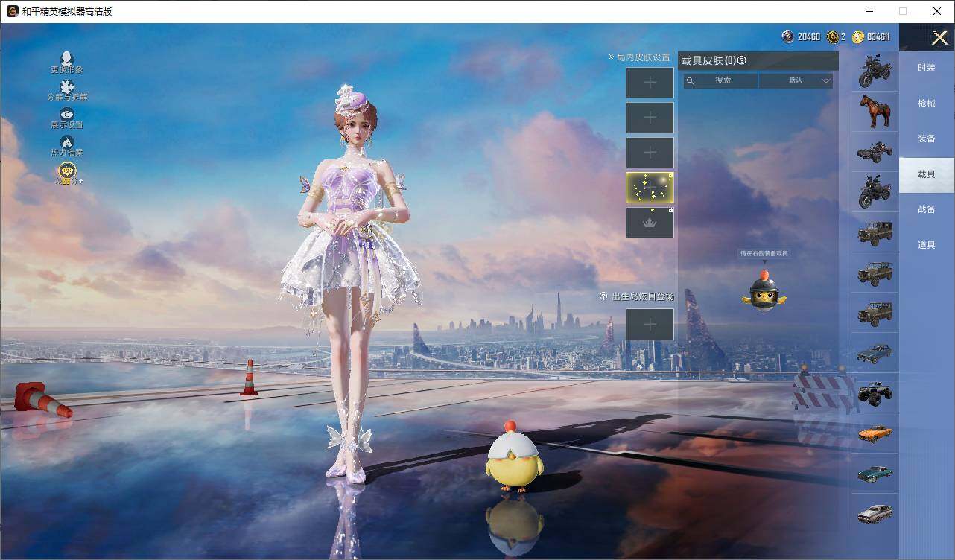The width and height of the screenshot is (955, 560).
Task: Click the bronze token currency icon
Action: coord(833,36)
